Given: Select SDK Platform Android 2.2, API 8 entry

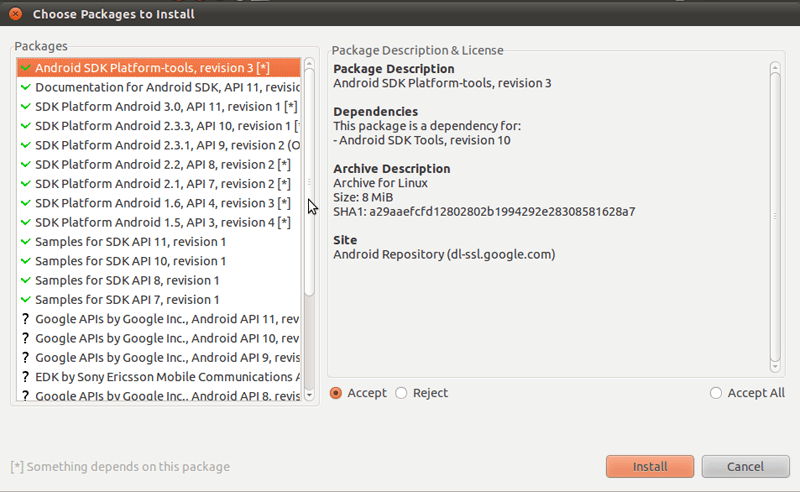Looking at the screenshot, I should tap(159, 164).
